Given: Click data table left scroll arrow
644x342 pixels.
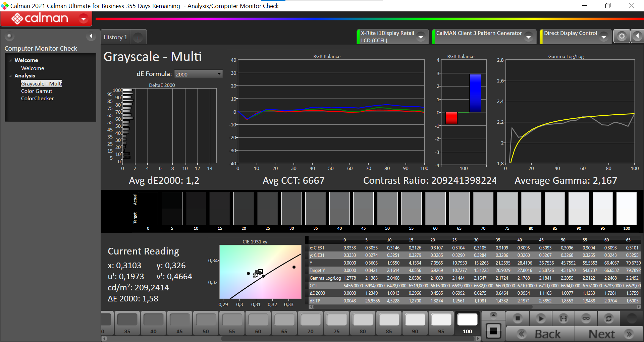Looking at the screenshot, I should point(311,306).
